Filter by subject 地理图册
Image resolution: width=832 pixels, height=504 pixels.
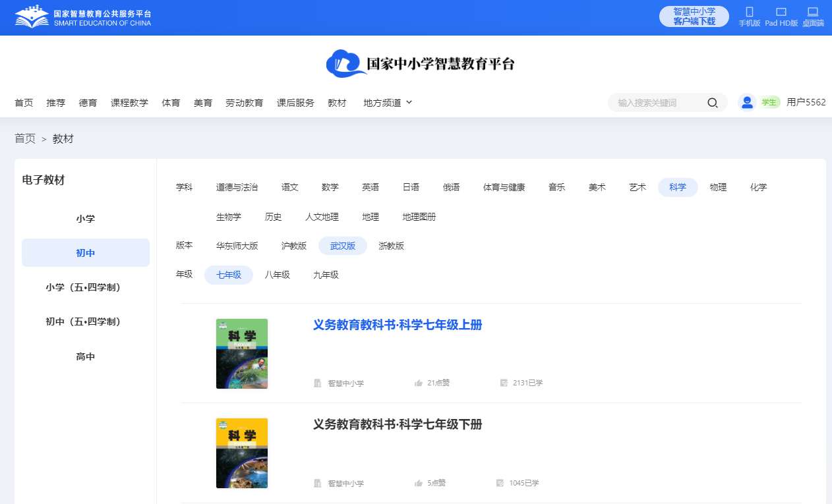(419, 217)
